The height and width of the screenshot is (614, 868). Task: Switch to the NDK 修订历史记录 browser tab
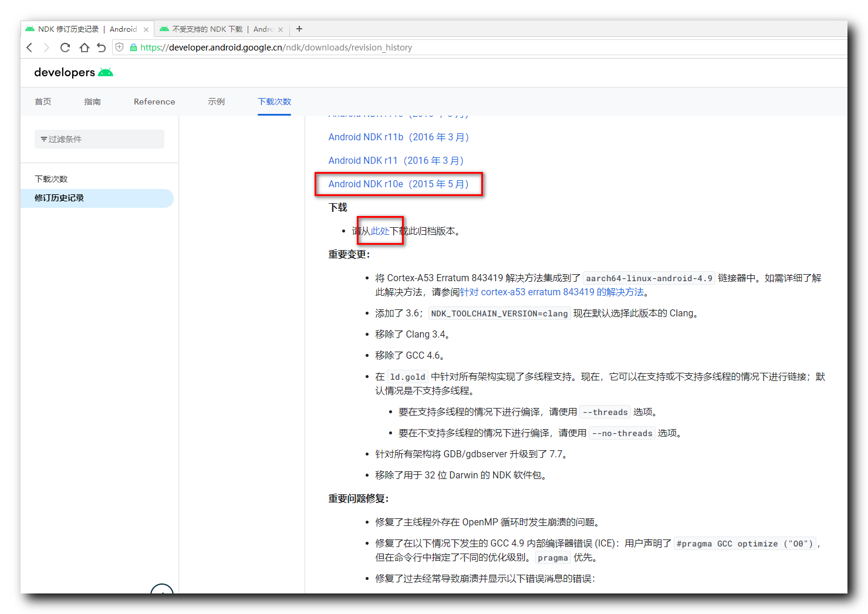87,29
